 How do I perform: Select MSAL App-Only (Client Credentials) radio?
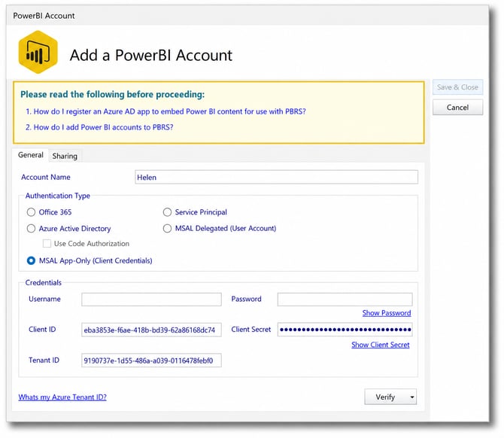(x=31, y=260)
